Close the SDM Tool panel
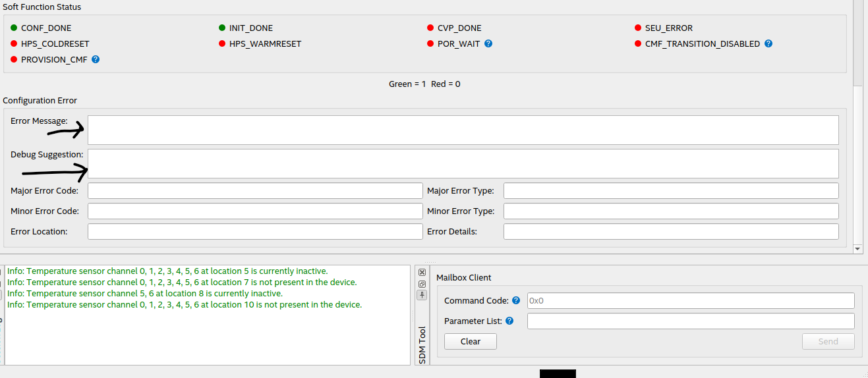 (x=422, y=273)
